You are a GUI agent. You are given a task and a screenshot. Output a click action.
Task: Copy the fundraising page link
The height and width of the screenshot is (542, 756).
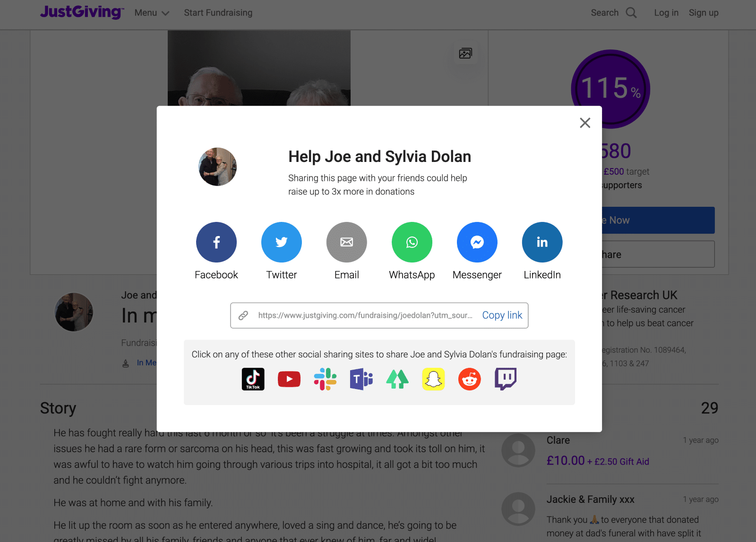click(502, 315)
